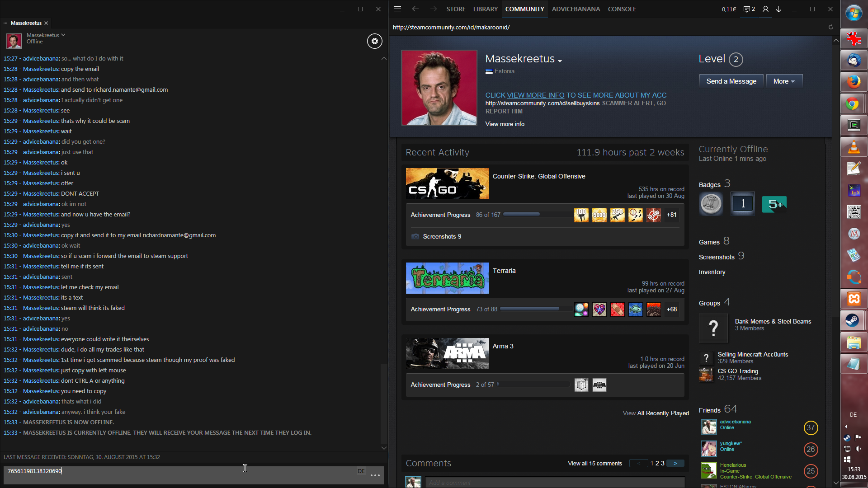Open Massekreetus chat header dropdown
This screenshot has width=868, height=488.
click(63, 35)
